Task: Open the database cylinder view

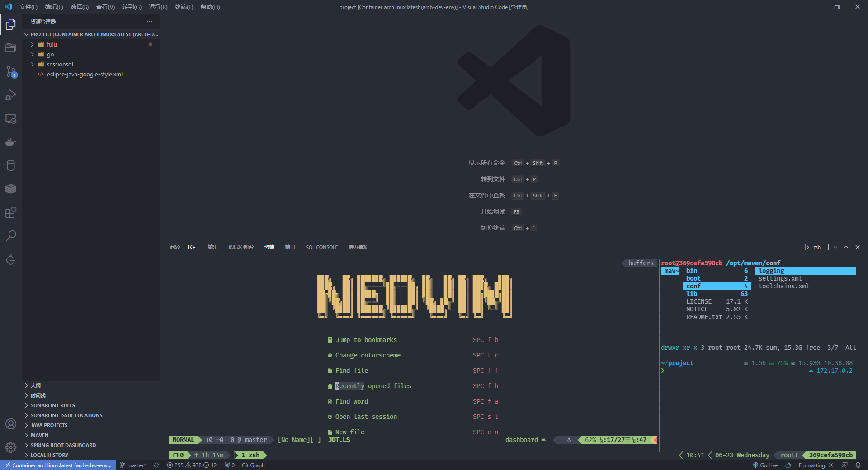Action: [x=11, y=165]
